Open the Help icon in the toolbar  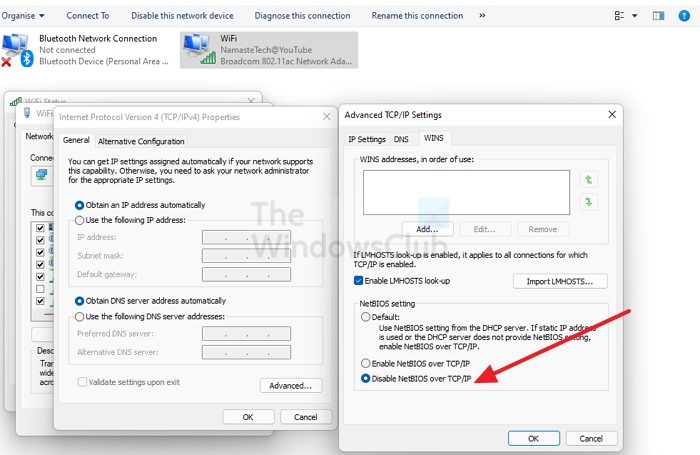tap(684, 16)
